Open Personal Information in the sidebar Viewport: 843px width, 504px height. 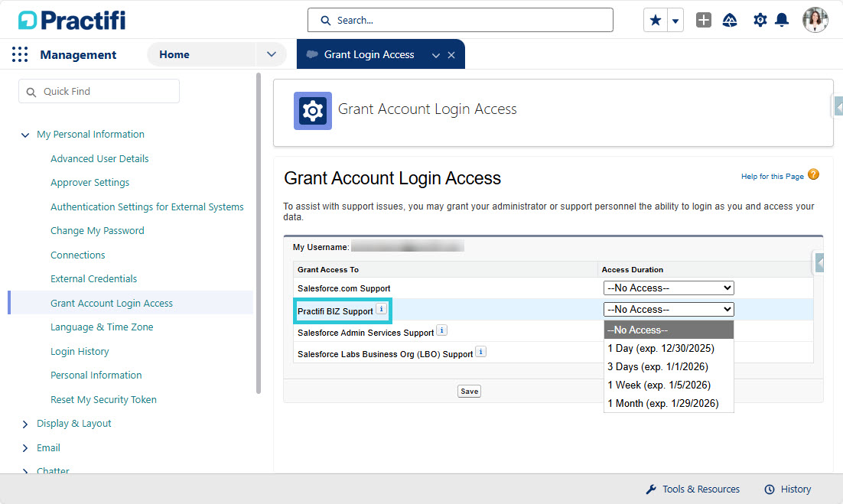tap(96, 375)
